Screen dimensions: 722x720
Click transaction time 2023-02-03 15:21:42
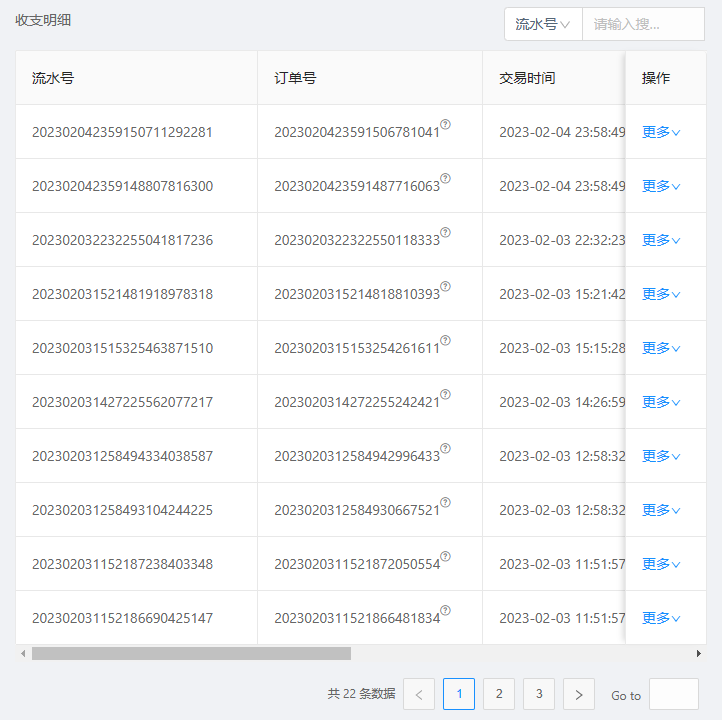(562, 294)
